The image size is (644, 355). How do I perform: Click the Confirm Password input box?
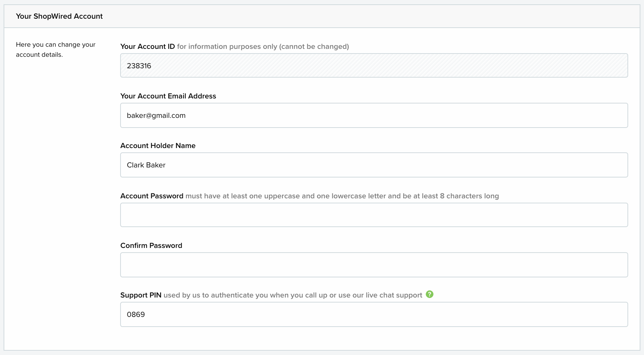point(374,265)
